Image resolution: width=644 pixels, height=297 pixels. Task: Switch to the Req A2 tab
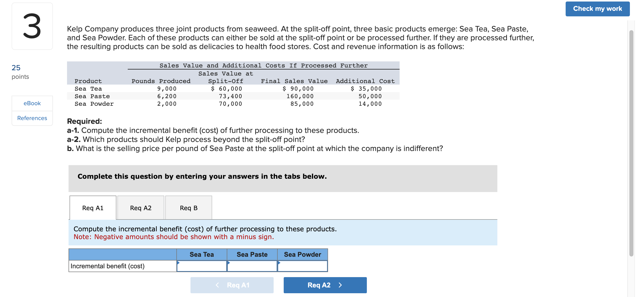tap(141, 208)
